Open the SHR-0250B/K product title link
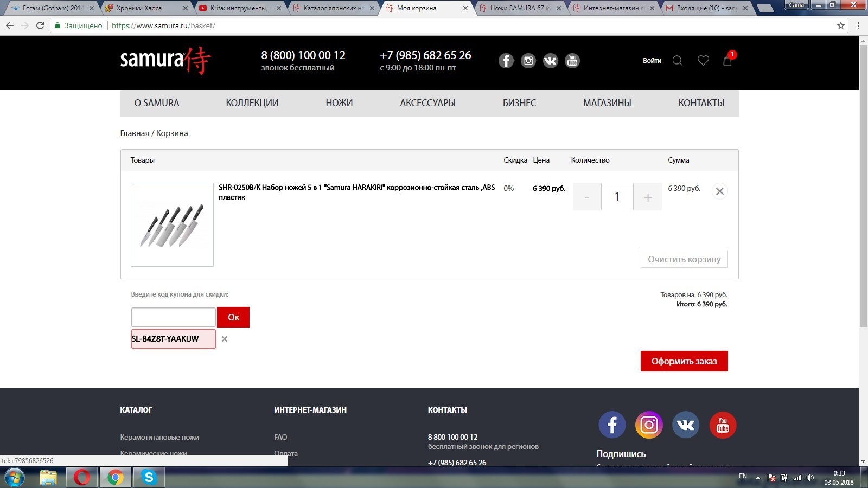Viewport: 868px width, 488px height. pos(356,192)
